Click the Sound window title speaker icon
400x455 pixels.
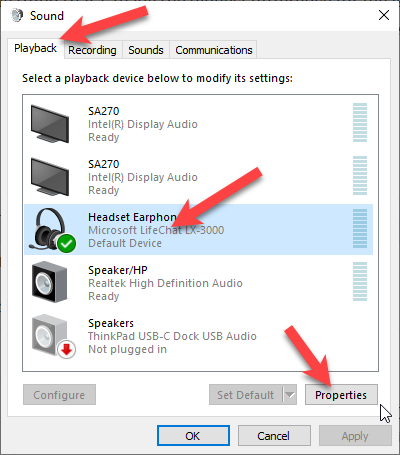pyautogui.click(x=17, y=15)
